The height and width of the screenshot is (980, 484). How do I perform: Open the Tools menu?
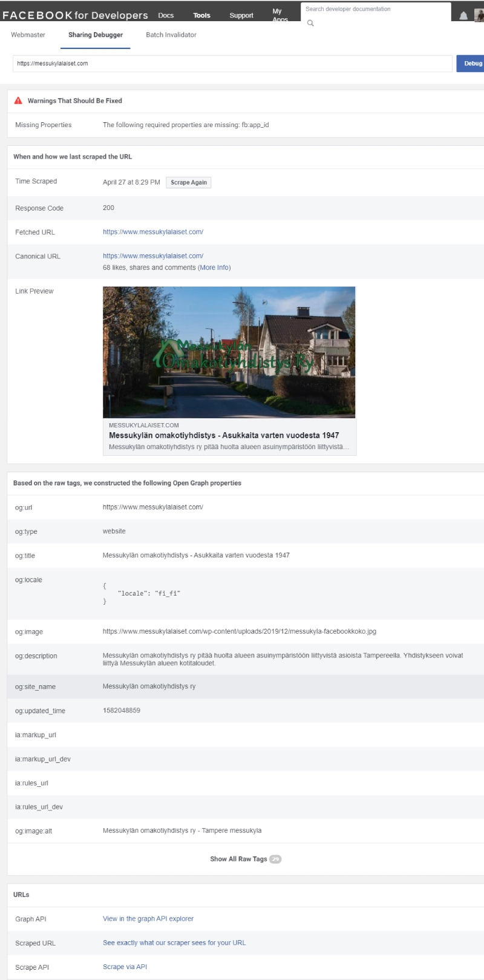coord(201,15)
